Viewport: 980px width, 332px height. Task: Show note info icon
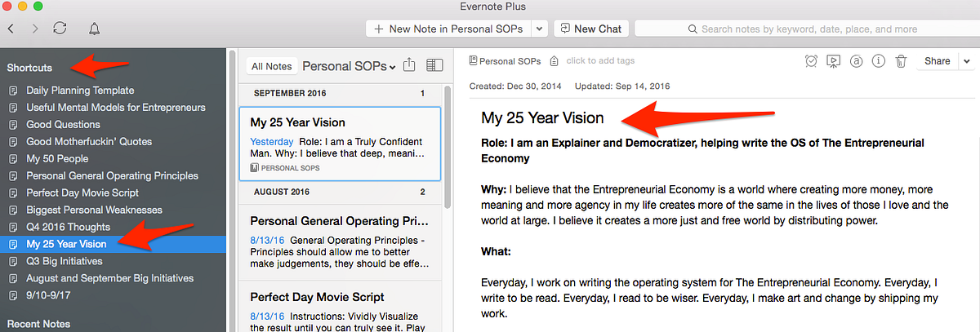pos(879,60)
